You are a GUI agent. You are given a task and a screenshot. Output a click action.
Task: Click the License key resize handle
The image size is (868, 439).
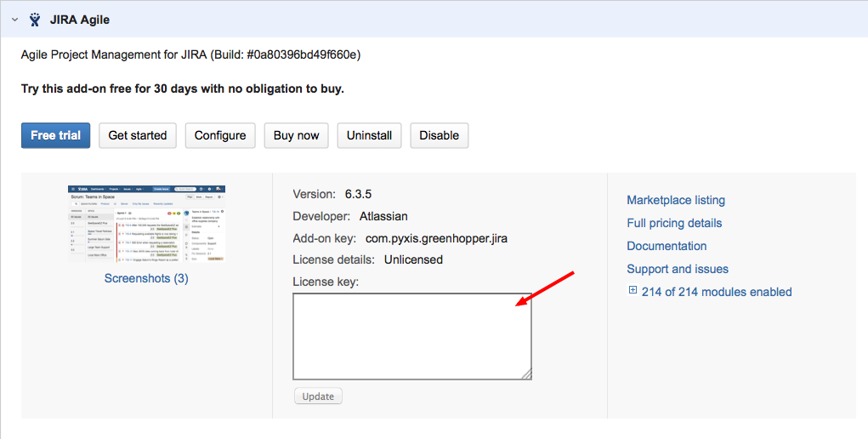click(526, 374)
